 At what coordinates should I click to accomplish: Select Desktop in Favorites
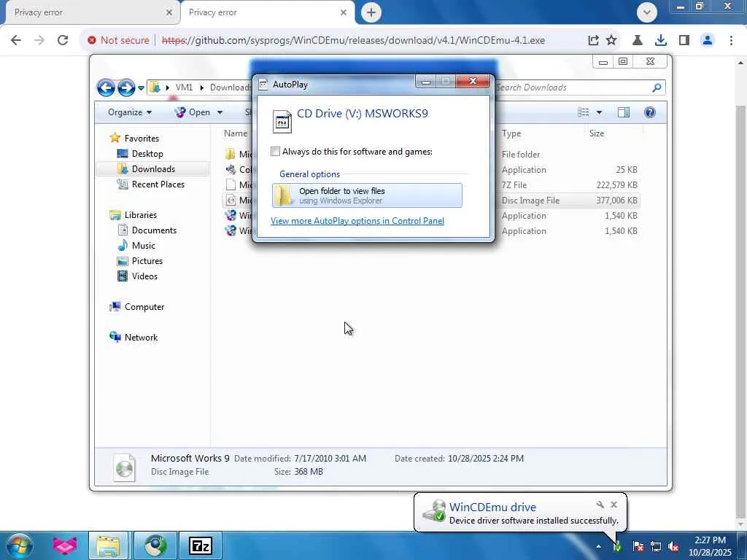(147, 154)
